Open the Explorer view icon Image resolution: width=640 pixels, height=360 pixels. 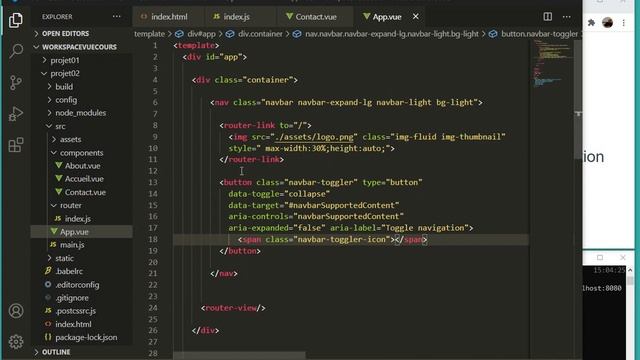[x=16, y=20]
